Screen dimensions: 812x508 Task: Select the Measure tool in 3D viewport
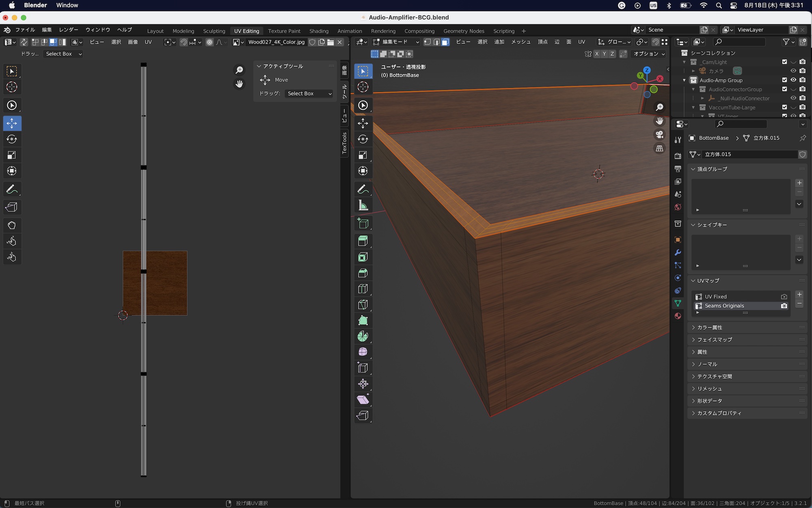click(363, 206)
